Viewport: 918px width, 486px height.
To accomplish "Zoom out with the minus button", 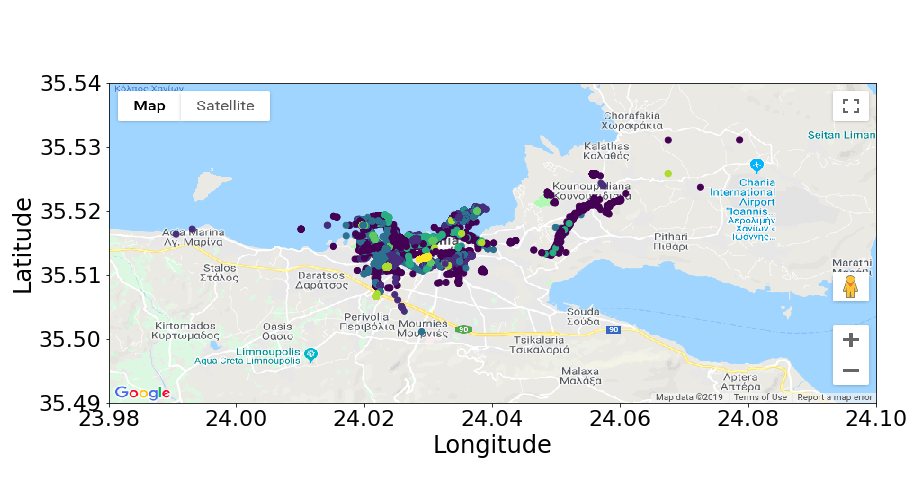I will (851, 370).
